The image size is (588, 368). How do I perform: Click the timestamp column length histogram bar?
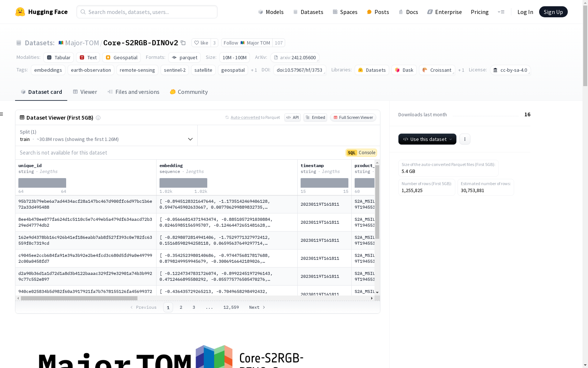click(325, 183)
